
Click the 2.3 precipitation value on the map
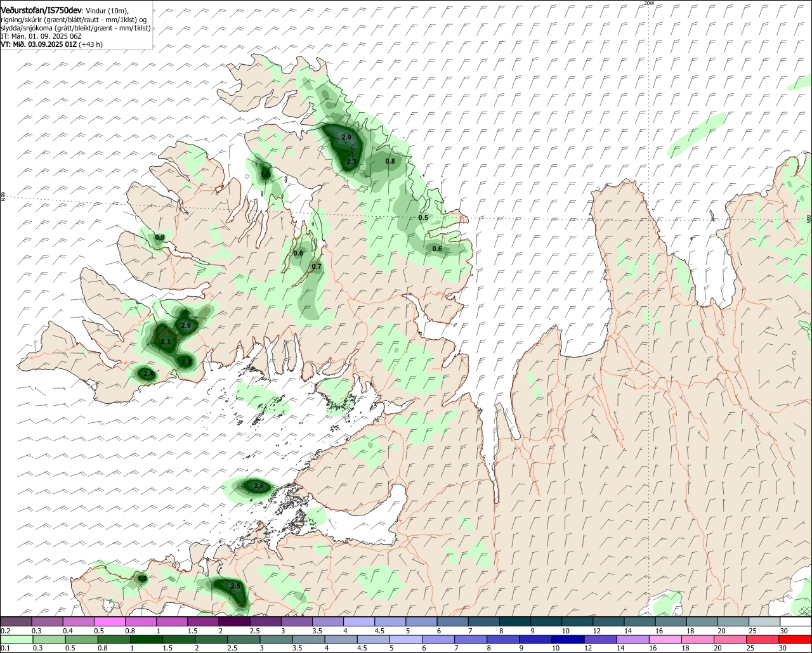click(x=351, y=162)
